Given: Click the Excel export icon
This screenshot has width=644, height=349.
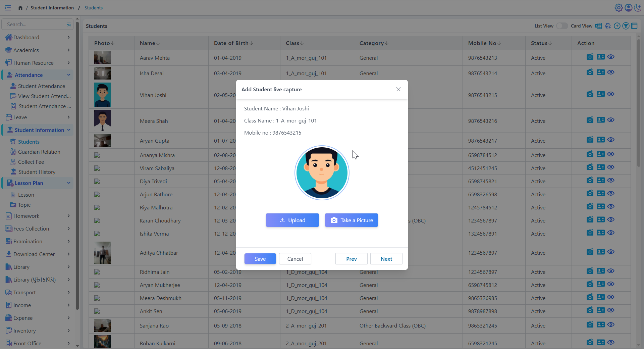Looking at the screenshot, I should pos(598,26).
